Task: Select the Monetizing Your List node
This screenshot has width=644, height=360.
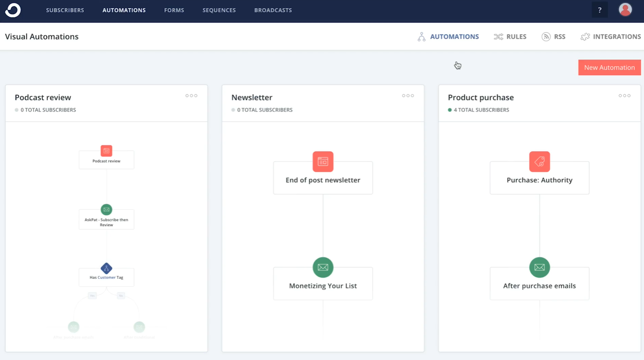Action: coord(323,283)
